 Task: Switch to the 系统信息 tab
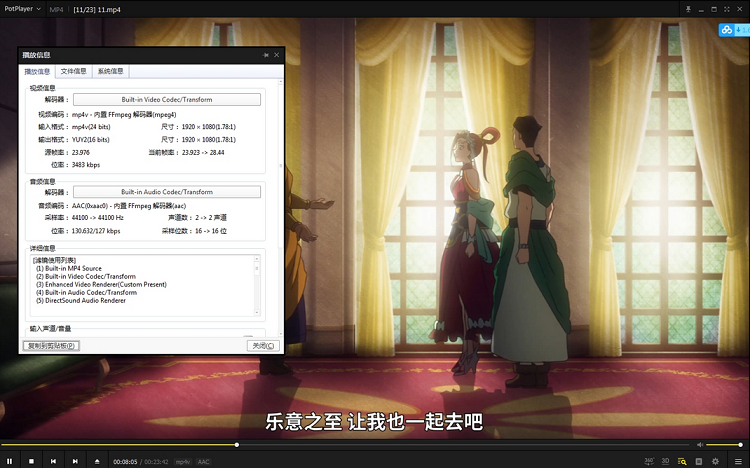tap(109, 72)
